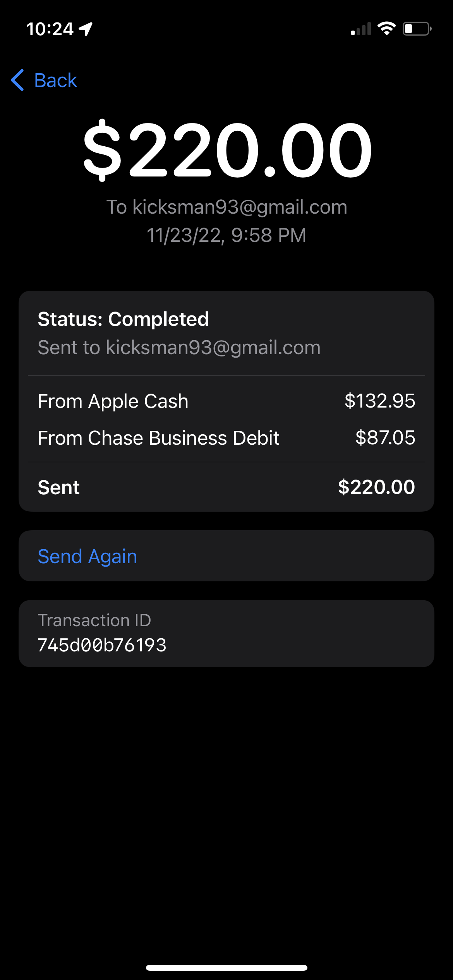
Task: Select the From Apple Cash row
Action: (x=226, y=401)
